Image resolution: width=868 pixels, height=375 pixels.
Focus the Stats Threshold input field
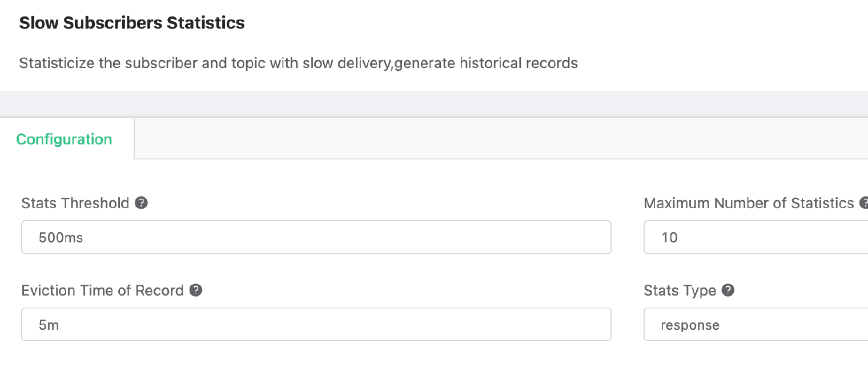316,237
